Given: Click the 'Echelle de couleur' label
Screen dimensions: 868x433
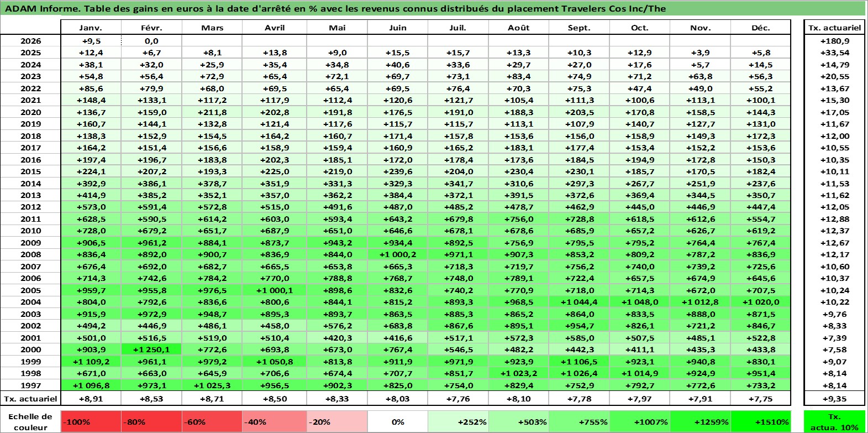Looking at the screenshot, I should coord(30,421).
